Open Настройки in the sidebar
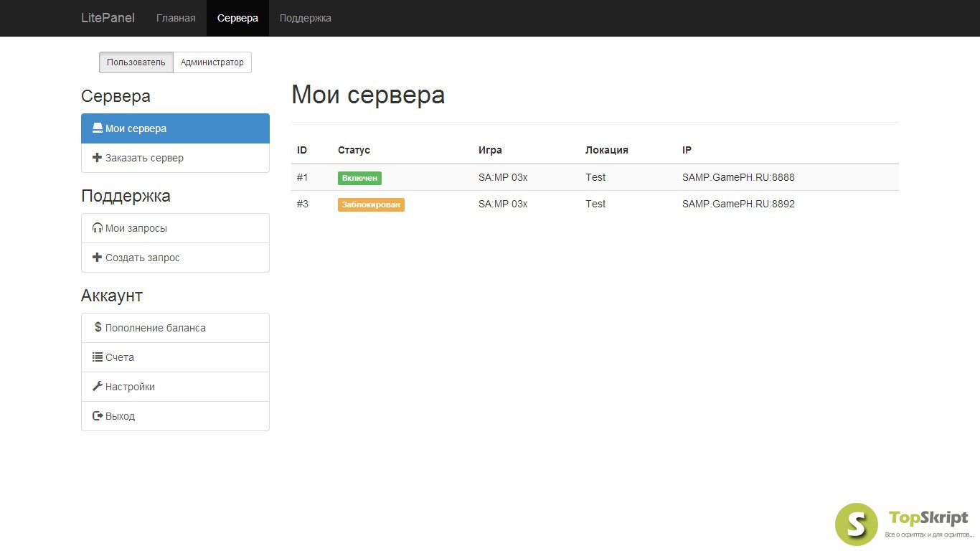Image resolution: width=980 pixels, height=551 pixels. point(175,387)
